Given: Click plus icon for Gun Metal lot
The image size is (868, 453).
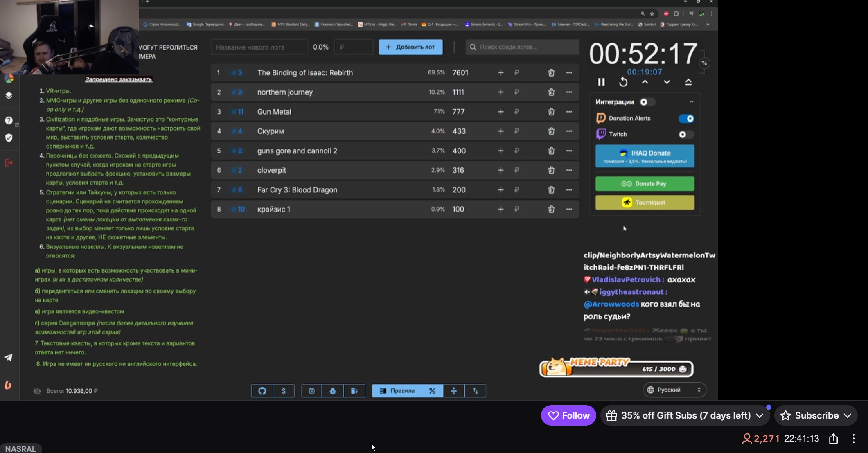Looking at the screenshot, I should (x=501, y=112).
